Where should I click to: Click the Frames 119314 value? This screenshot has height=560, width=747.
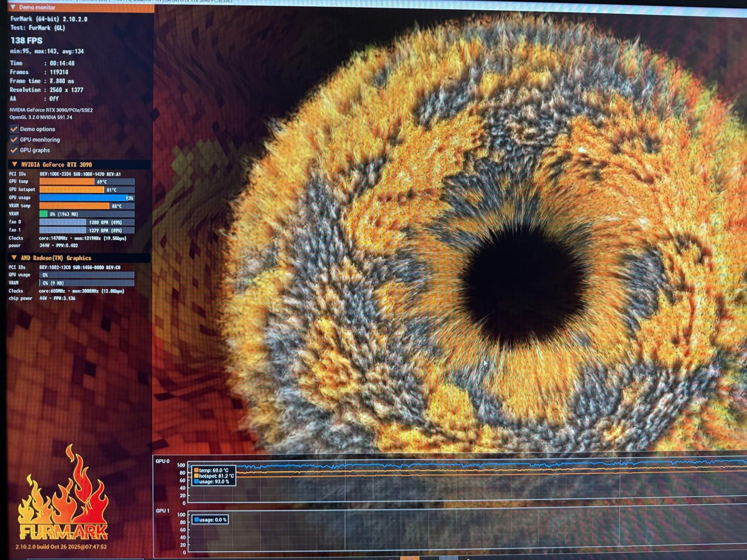coord(59,72)
